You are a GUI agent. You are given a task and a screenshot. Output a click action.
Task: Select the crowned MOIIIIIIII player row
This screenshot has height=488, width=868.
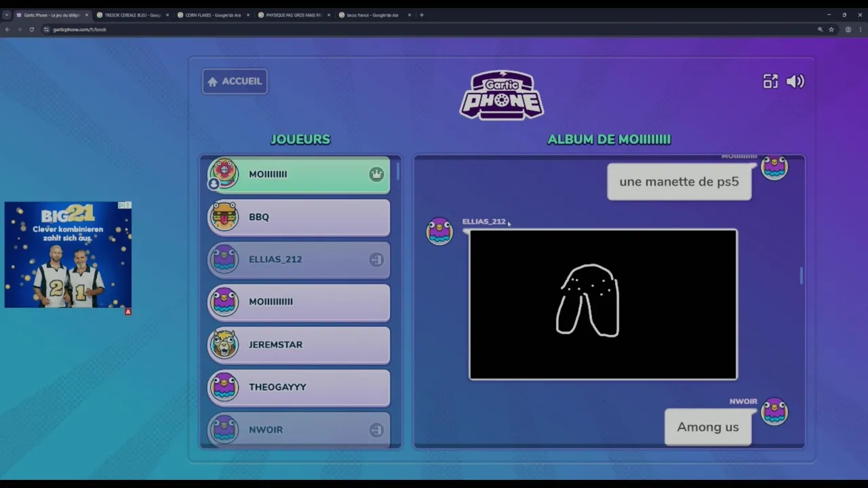coord(299,174)
